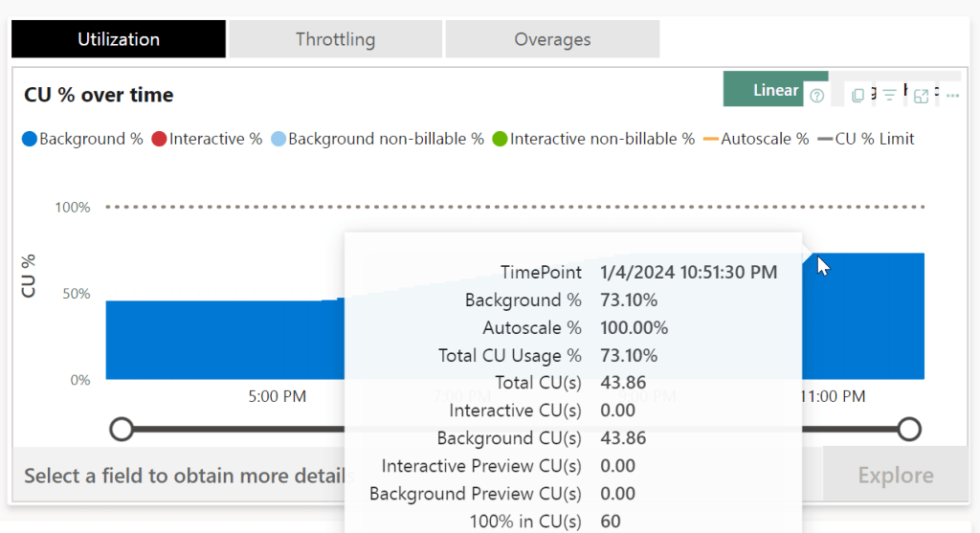This screenshot has height=533, width=980.
Task: Click the Background % legend marker
Action: click(30, 140)
